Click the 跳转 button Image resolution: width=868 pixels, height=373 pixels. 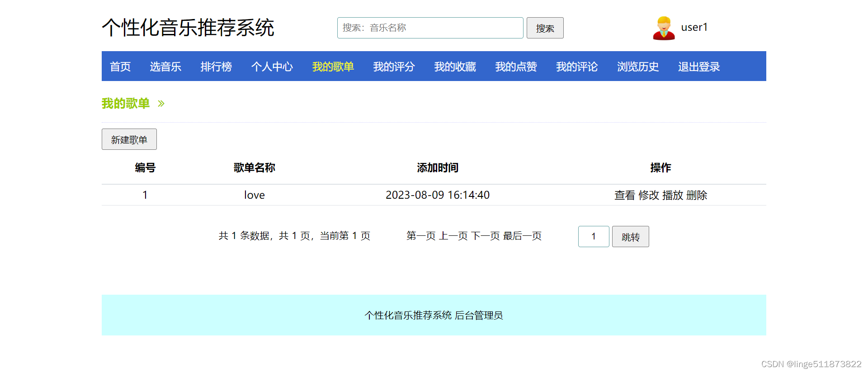[x=631, y=236]
